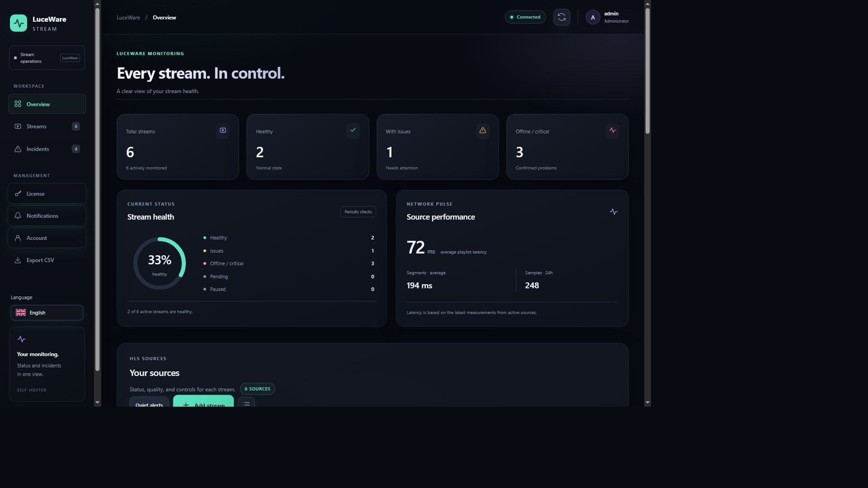Click the Incidents count badge 4
868x488 pixels.
76,149
